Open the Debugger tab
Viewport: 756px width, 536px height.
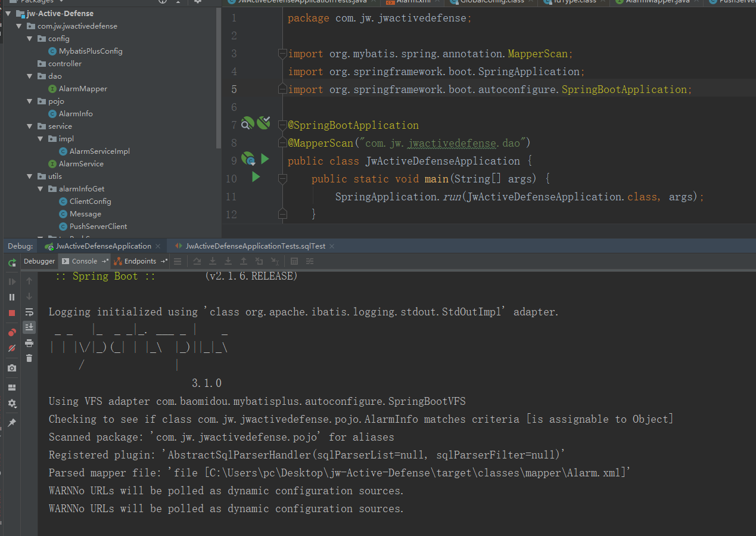(39, 261)
